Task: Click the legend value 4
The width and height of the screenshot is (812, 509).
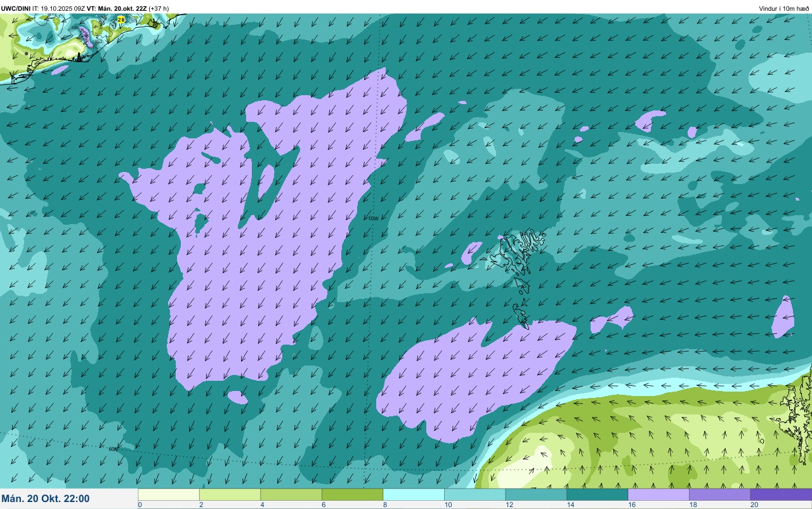Action: 262,505
